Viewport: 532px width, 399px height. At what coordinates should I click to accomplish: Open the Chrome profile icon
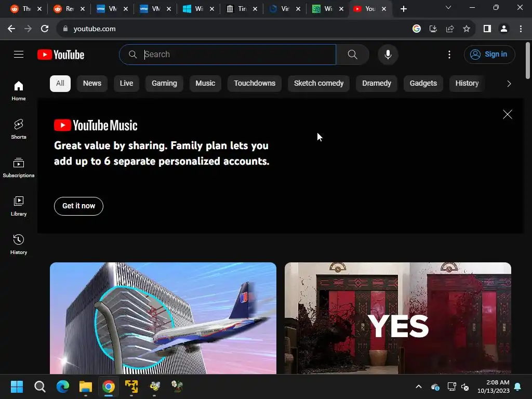pyautogui.click(x=504, y=29)
